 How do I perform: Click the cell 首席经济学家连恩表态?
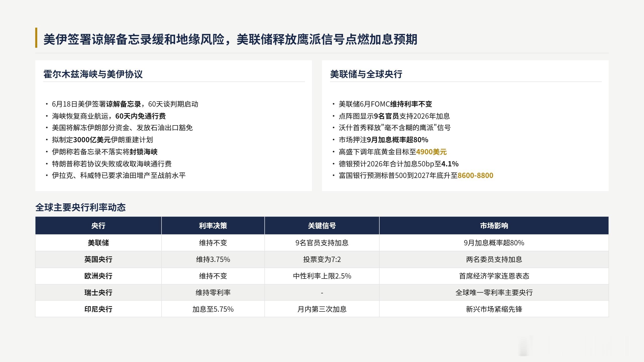[x=494, y=276]
